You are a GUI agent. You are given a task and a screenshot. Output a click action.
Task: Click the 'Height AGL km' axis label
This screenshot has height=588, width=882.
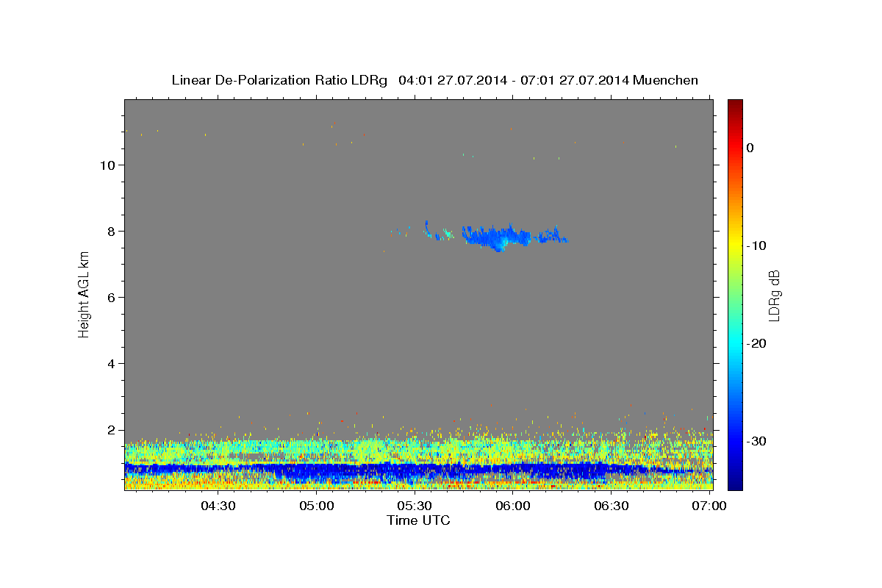click(x=84, y=295)
